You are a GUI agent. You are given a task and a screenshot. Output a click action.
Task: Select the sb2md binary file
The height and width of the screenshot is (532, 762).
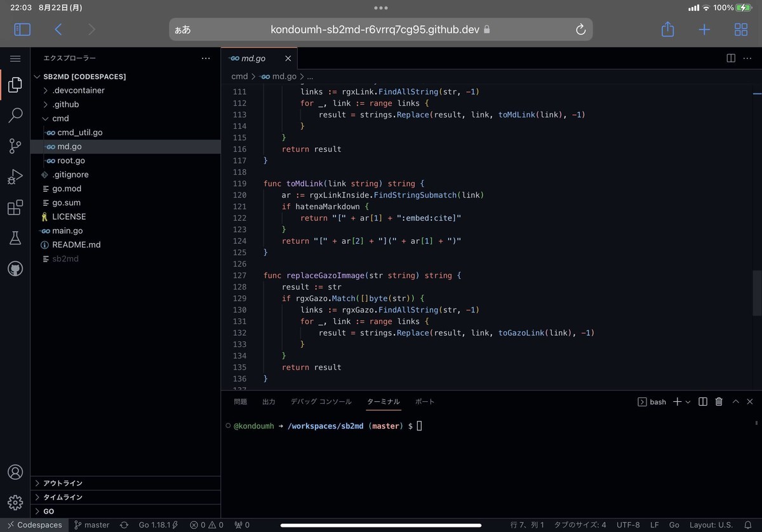coord(126,258)
